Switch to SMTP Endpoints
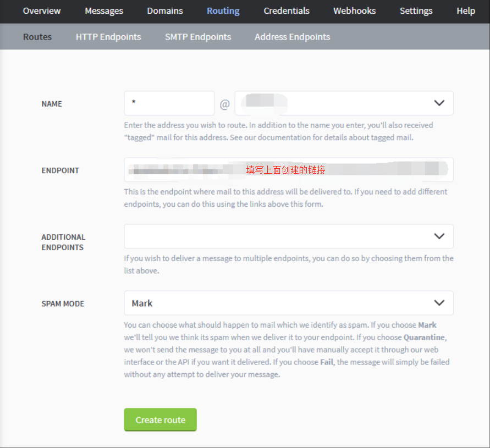The width and height of the screenshot is (490, 448). [x=198, y=37]
